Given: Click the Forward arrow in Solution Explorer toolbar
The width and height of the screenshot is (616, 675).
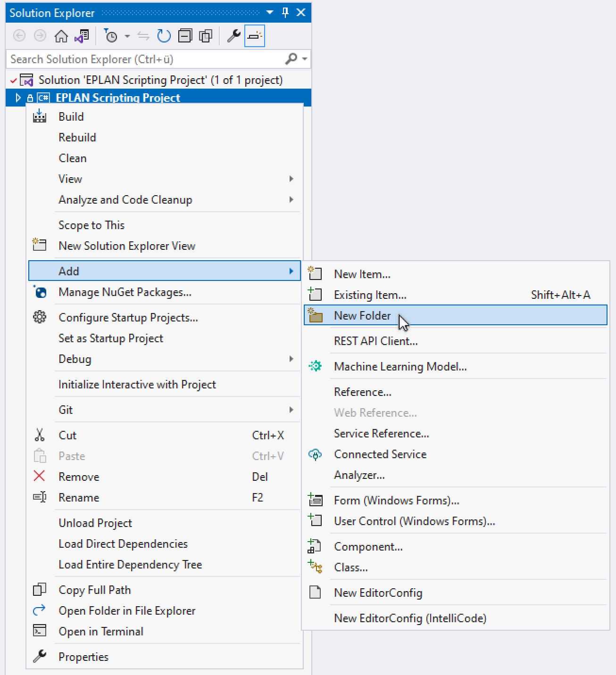Looking at the screenshot, I should coord(40,36).
